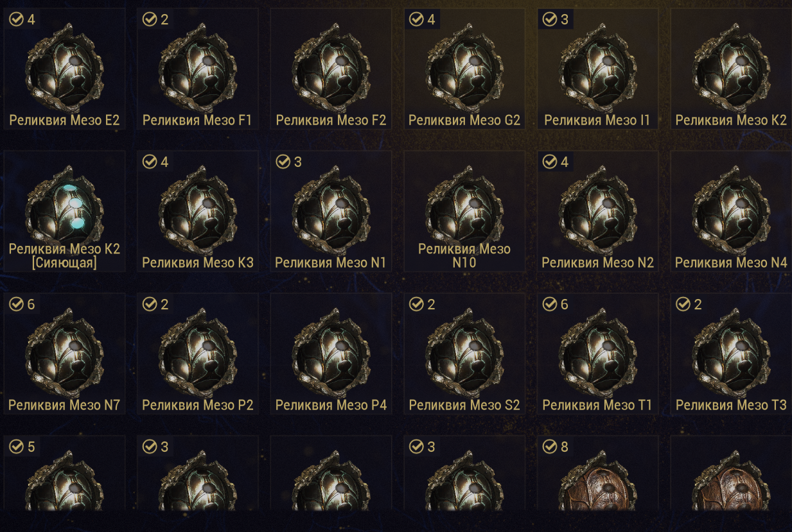This screenshot has width=792, height=532.
Task: Click the checkmark badge on Реликвия Мезо I1
Action: [x=549, y=19]
